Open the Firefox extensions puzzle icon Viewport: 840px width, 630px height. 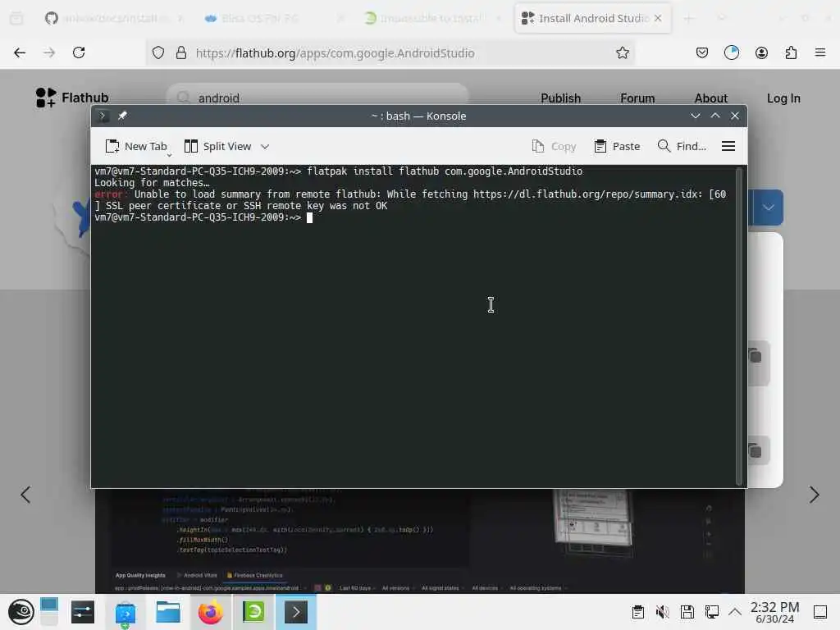791,52
